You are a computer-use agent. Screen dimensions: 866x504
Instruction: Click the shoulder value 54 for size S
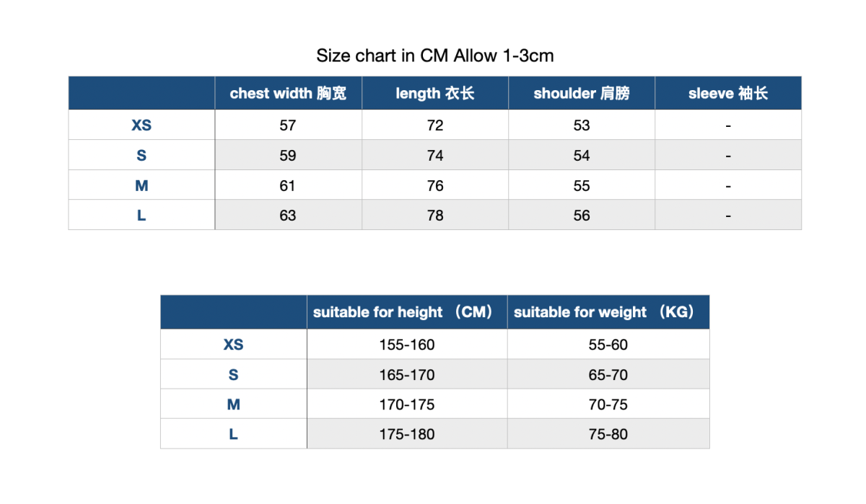582,155
